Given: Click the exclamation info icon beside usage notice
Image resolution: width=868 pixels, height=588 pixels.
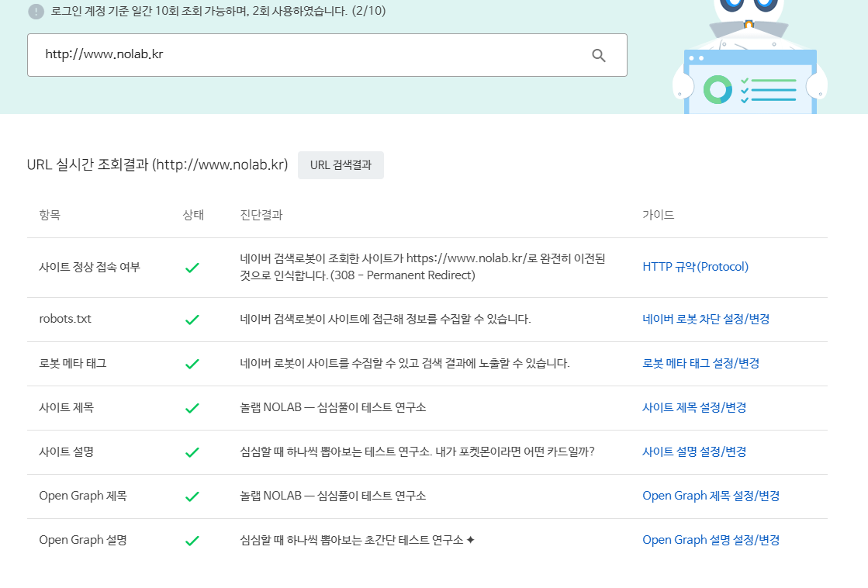Looking at the screenshot, I should (36, 11).
